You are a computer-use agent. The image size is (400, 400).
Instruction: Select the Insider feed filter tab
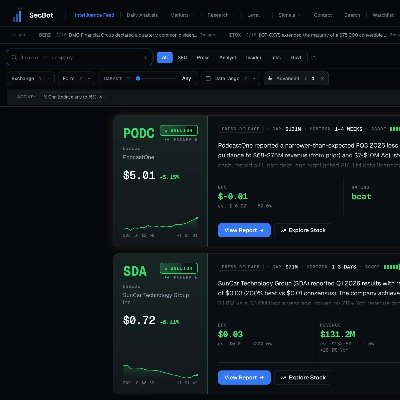point(253,58)
